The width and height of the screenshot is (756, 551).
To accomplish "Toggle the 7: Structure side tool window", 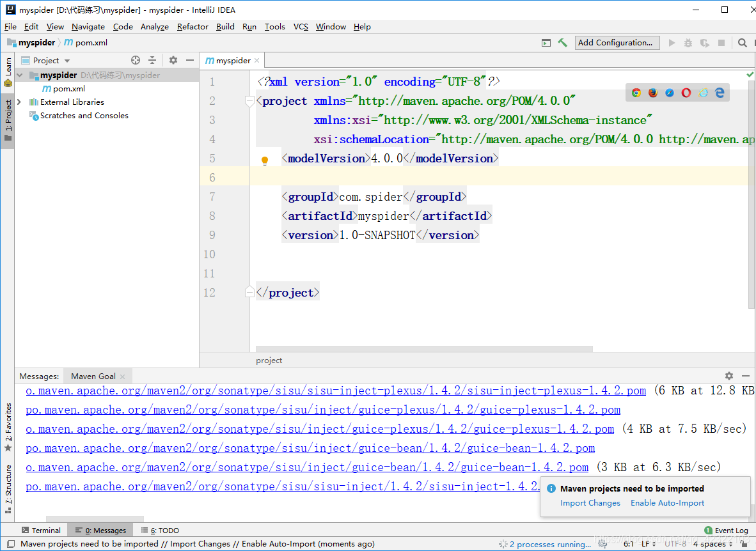I will point(8,489).
